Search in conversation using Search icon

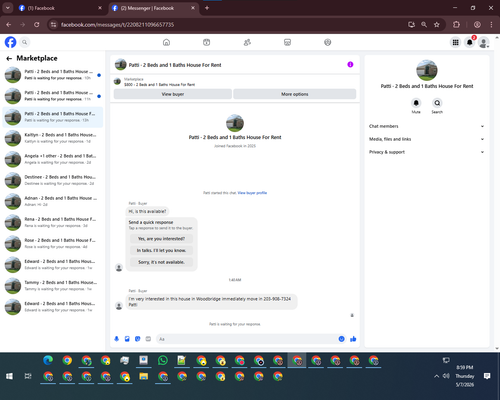(437, 103)
